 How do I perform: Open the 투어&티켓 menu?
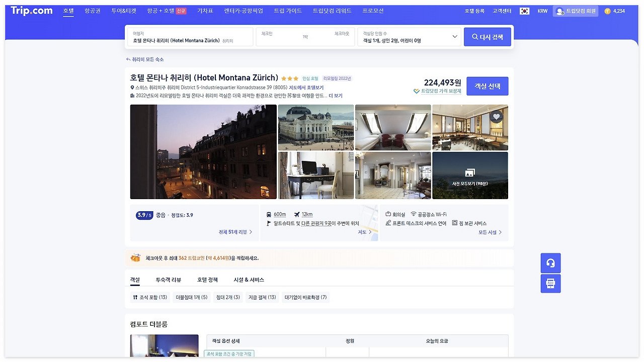point(124,11)
